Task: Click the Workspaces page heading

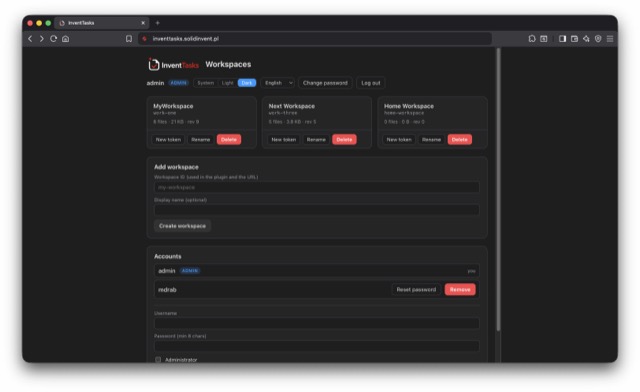Action: pos(228,65)
